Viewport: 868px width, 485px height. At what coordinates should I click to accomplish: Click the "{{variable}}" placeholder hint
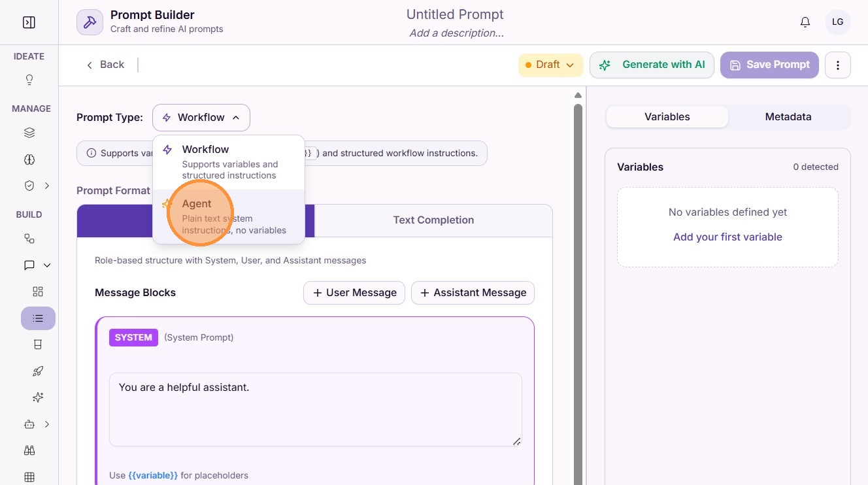click(153, 476)
